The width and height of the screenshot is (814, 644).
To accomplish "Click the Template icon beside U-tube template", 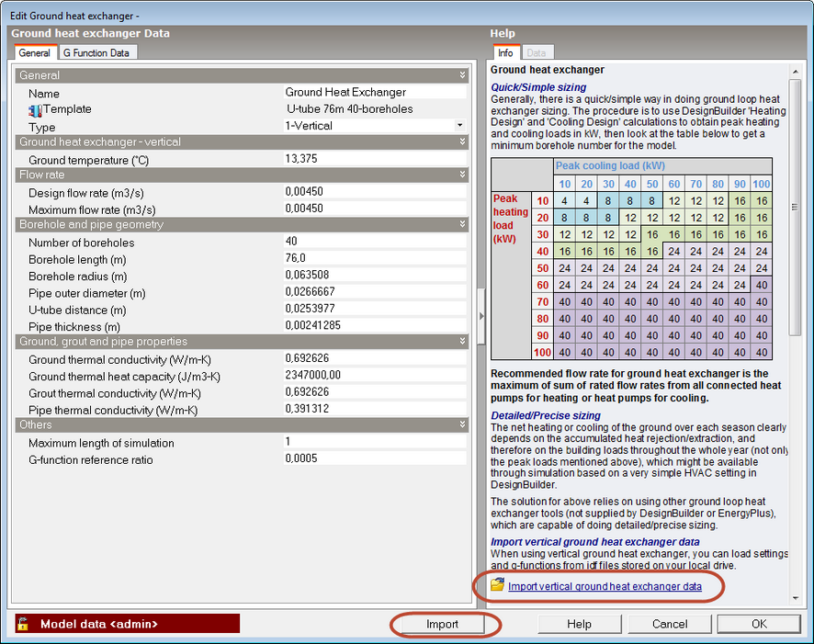I will [36, 110].
